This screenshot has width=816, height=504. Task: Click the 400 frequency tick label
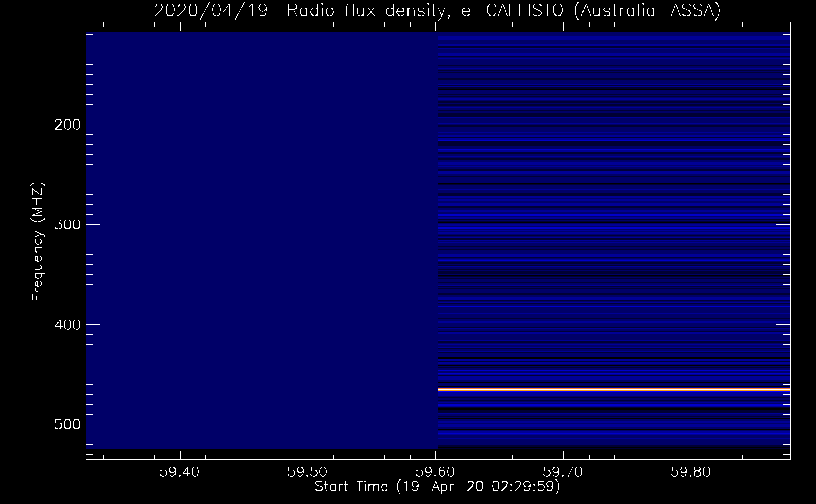click(67, 324)
